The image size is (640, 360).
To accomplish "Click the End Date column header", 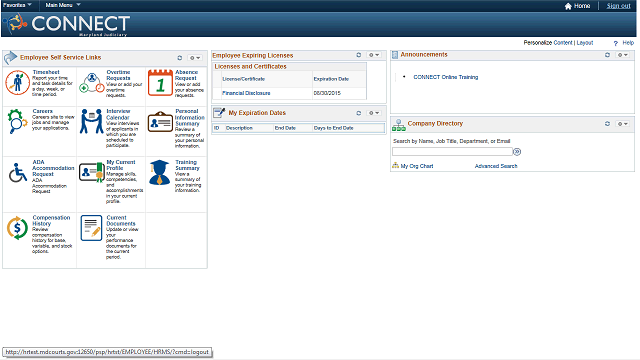I will 285,128.
